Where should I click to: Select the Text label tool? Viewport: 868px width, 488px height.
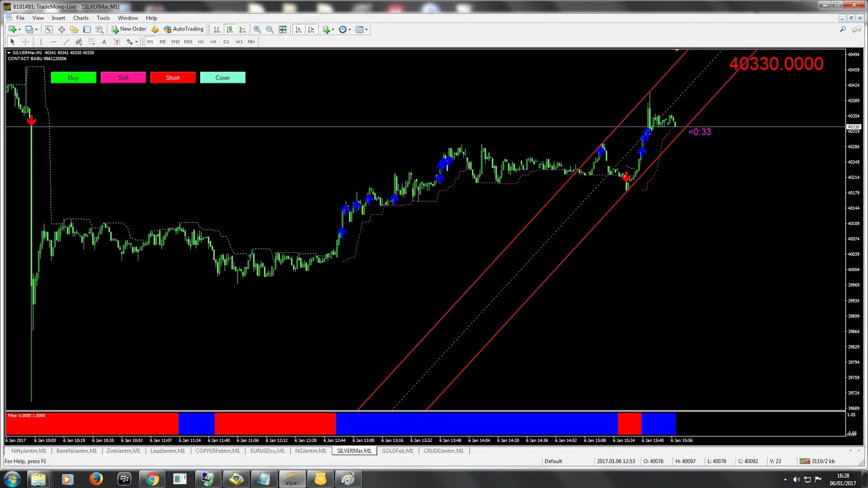(x=117, y=42)
